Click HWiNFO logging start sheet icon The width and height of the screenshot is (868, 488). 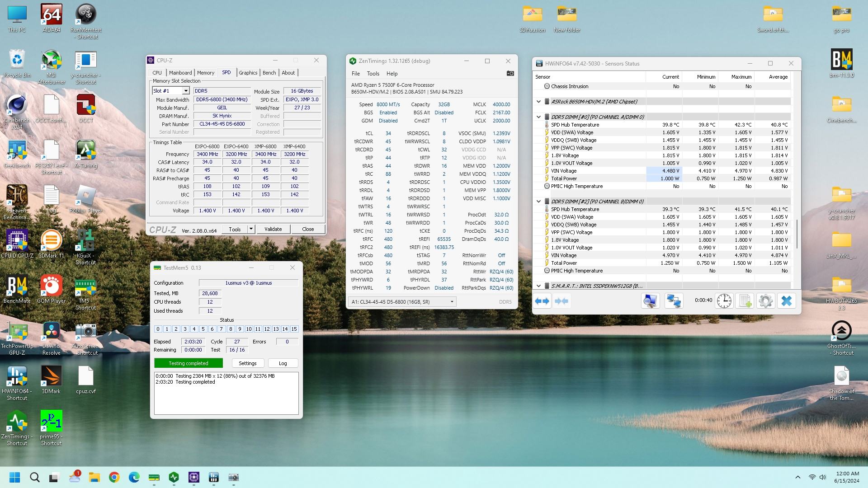pyautogui.click(x=745, y=301)
